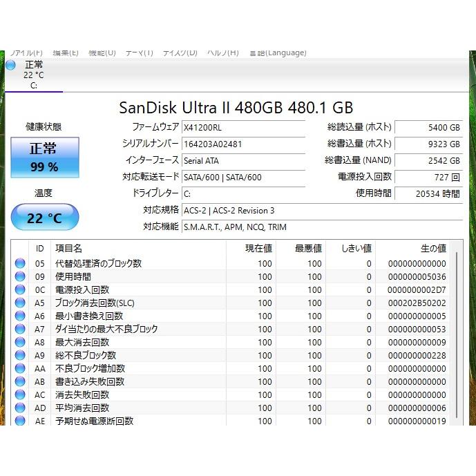Click status icon for row AE 予期せぬ電源断回数
The height and width of the screenshot is (476, 476).
coord(20,421)
